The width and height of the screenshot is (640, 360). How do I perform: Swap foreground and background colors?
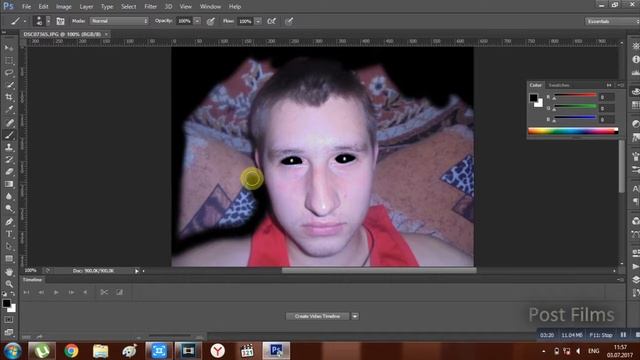pos(13,294)
